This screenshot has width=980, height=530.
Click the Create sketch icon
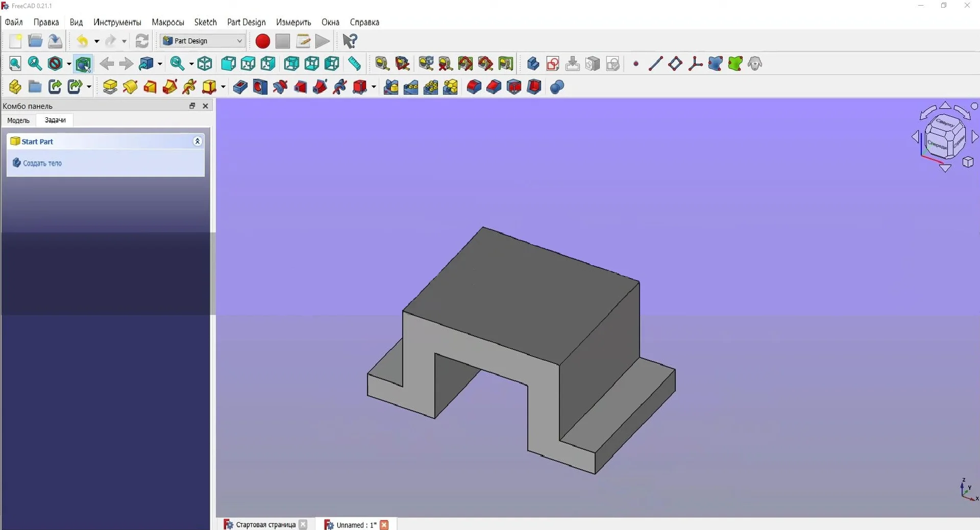click(x=553, y=64)
